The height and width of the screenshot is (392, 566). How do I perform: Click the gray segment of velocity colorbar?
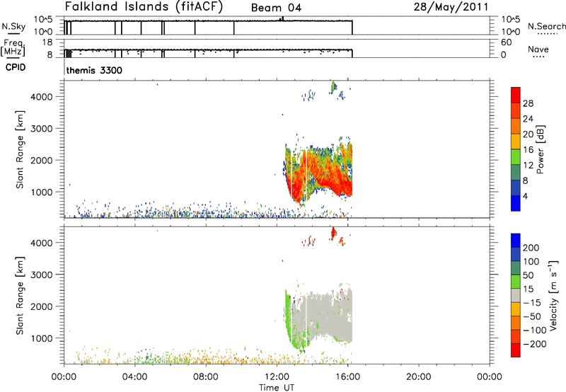tap(516, 296)
